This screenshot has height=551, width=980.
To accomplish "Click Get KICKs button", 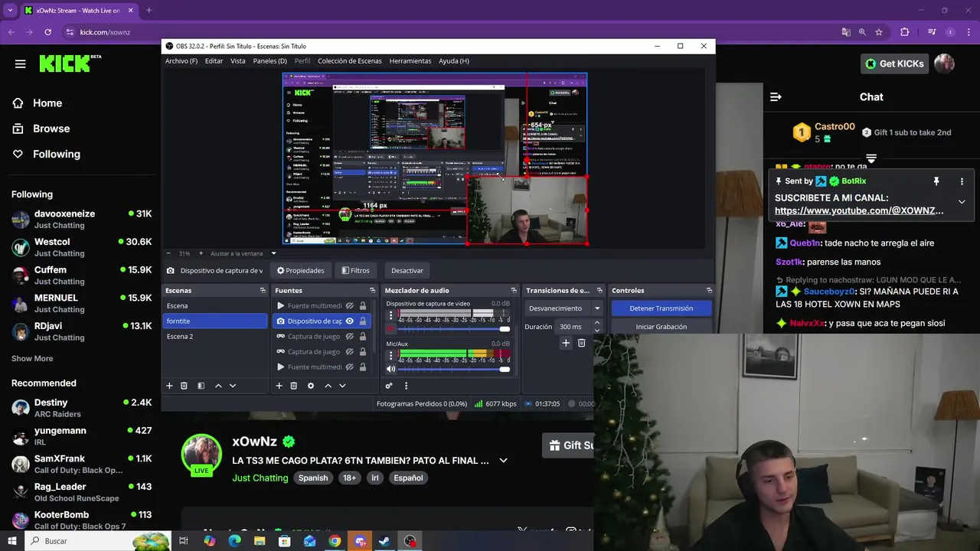I will pyautogui.click(x=894, y=64).
